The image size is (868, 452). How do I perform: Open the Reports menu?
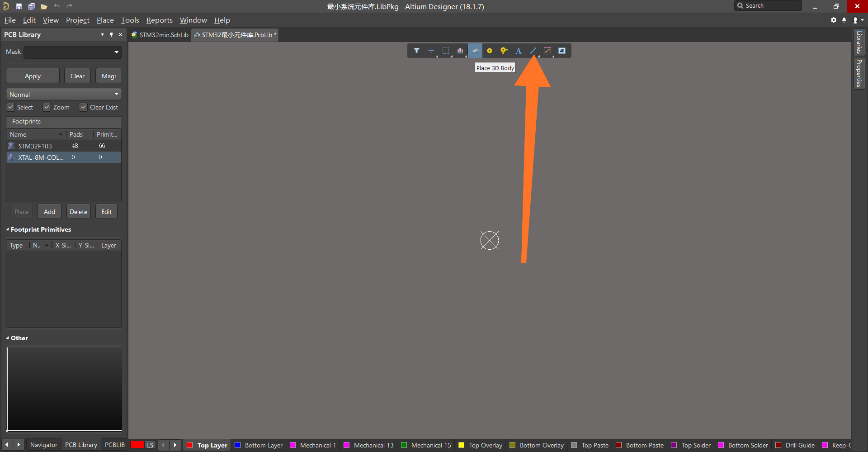(x=159, y=20)
